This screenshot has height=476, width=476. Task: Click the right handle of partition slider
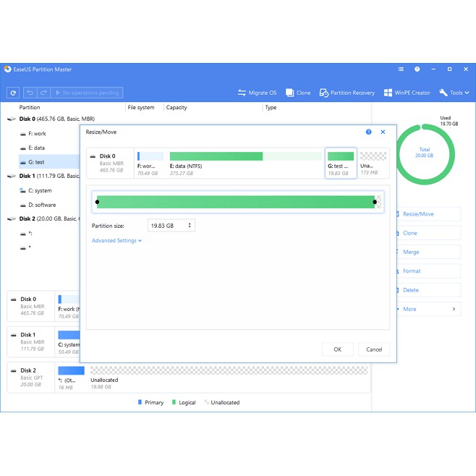pos(375,202)
